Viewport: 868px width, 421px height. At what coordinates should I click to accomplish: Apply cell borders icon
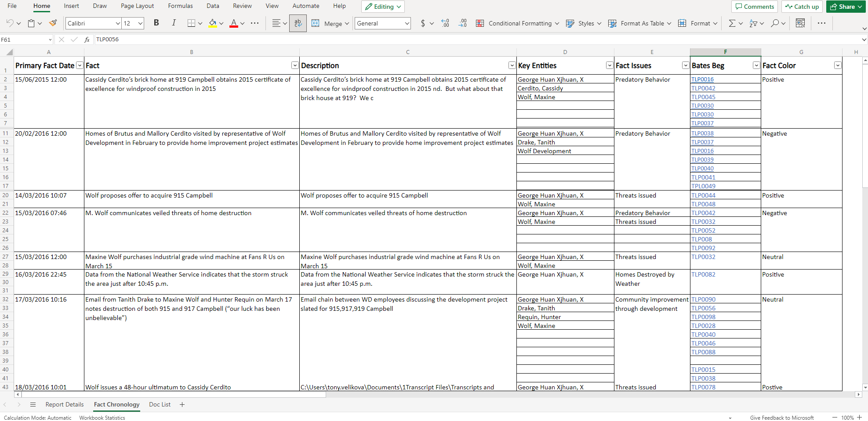(191, 23)
